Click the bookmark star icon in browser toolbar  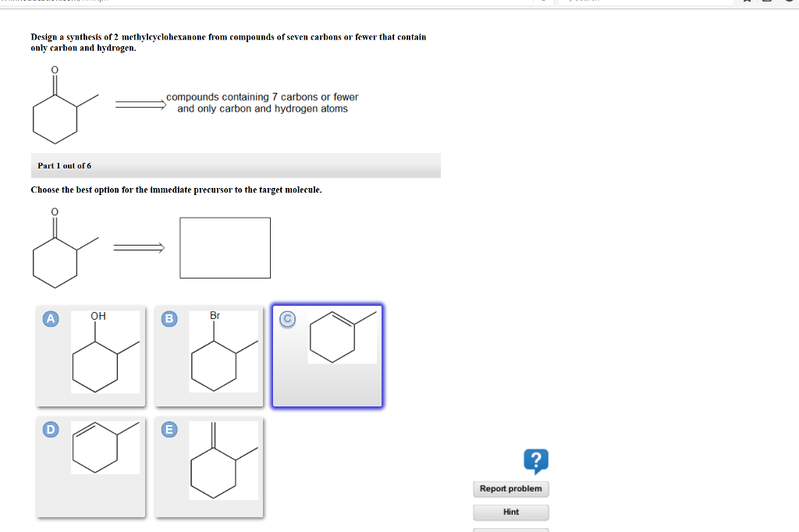pyautogui.click(x=747, y=2)
